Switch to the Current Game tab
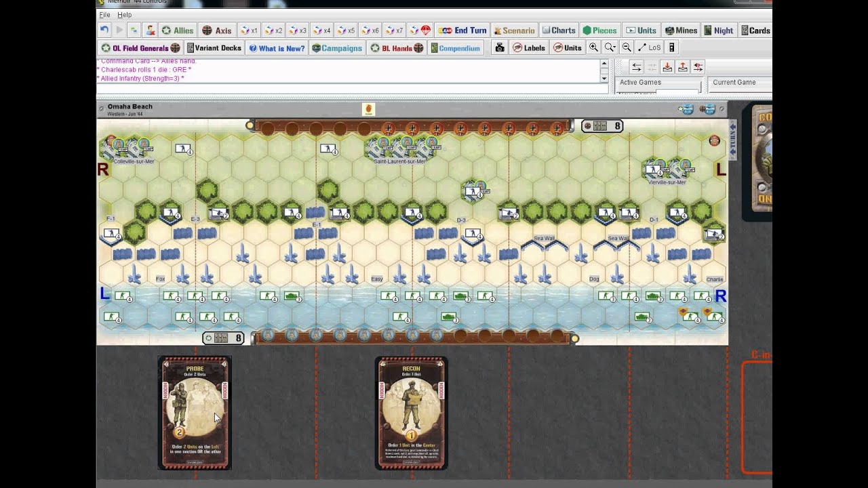 734,82
